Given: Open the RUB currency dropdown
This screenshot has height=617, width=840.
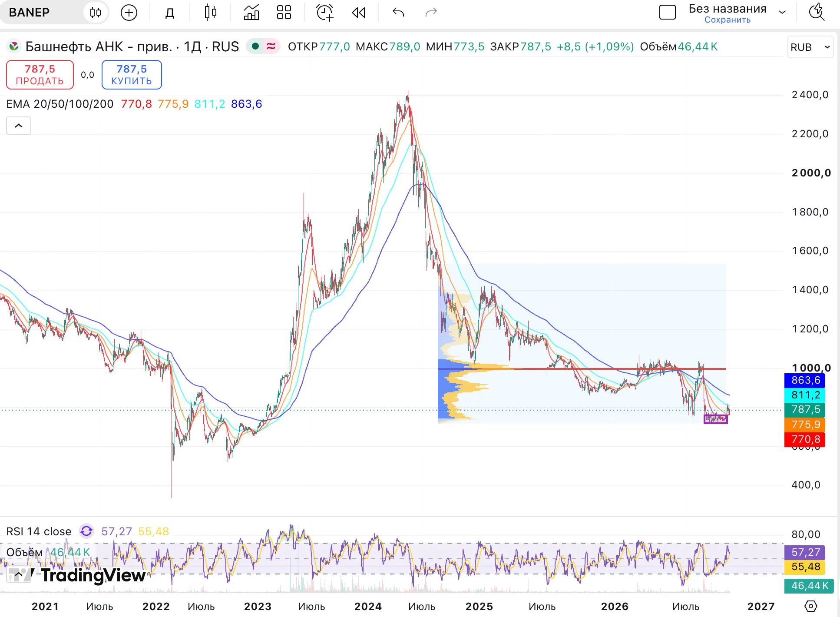Looking at the screenshot, I should 810,47.
